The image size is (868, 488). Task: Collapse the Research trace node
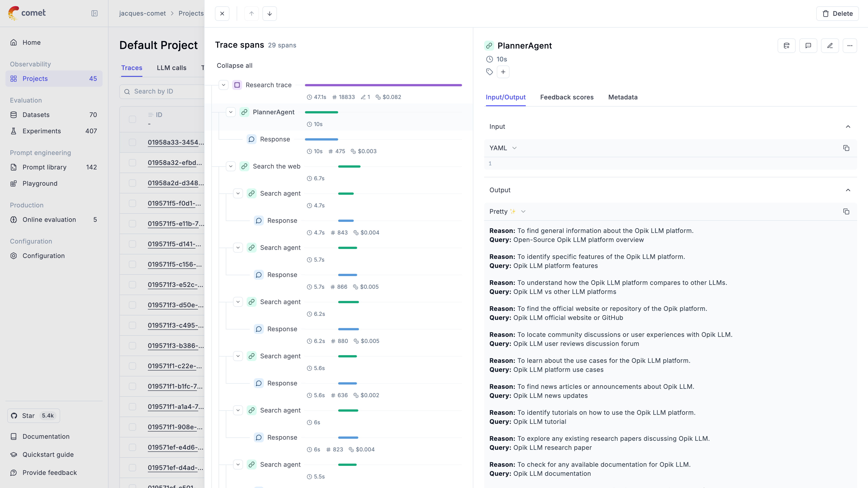point(223,85)
